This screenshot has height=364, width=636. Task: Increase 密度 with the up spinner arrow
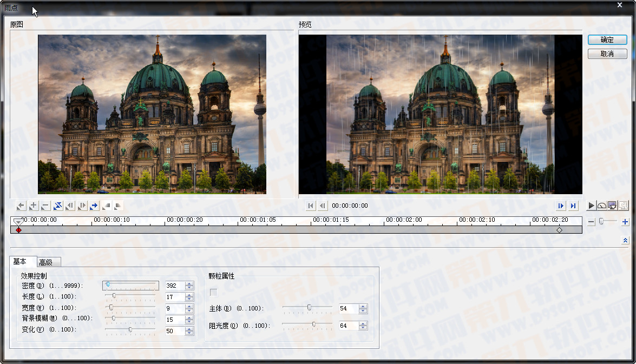(189, 283)
